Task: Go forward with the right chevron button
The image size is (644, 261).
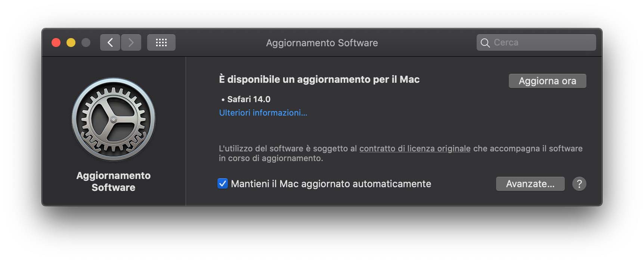Action: (131, 43)
